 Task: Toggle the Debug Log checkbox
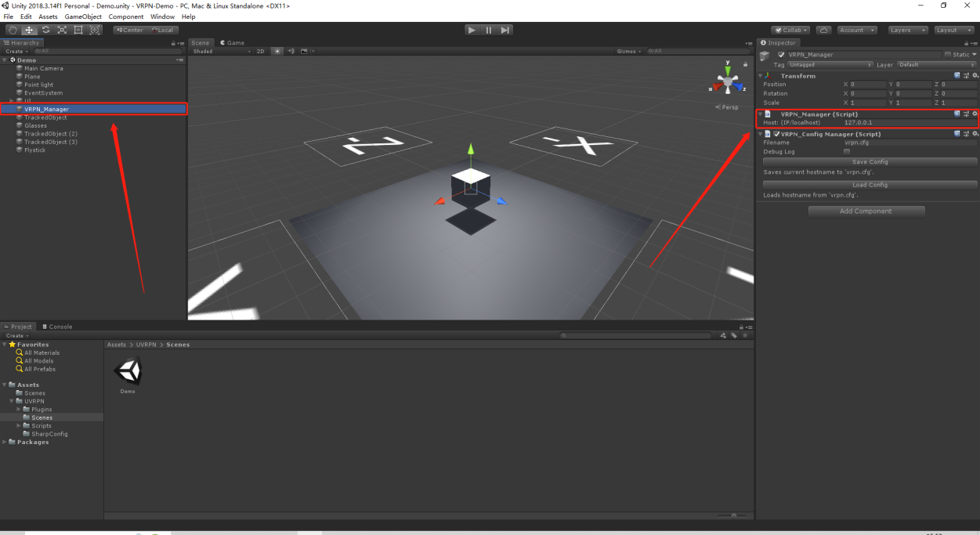point(847,152)
